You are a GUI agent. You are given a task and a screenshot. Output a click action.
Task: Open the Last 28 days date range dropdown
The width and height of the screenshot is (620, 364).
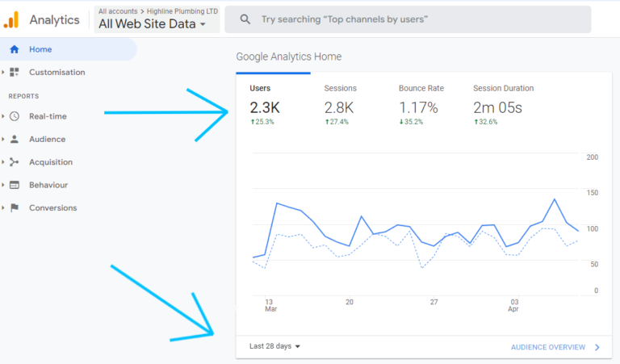[x=274, y=346]
